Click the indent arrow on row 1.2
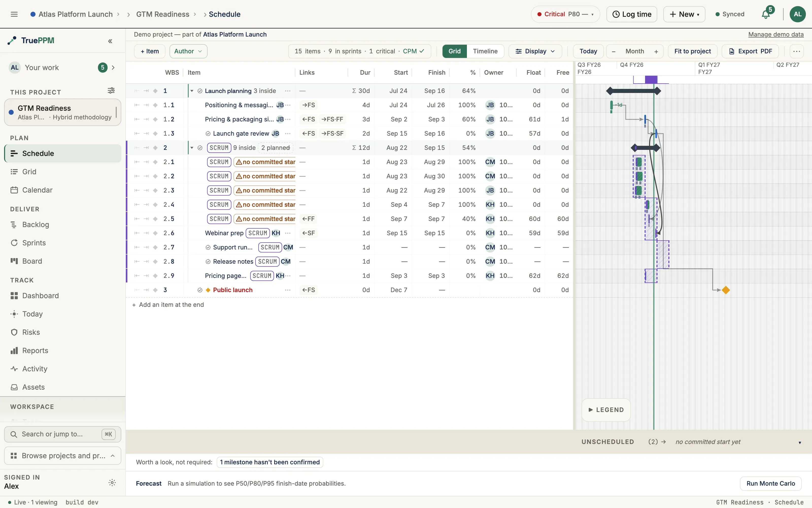Viewport: 812px width, 508px height. click(146, 119)
